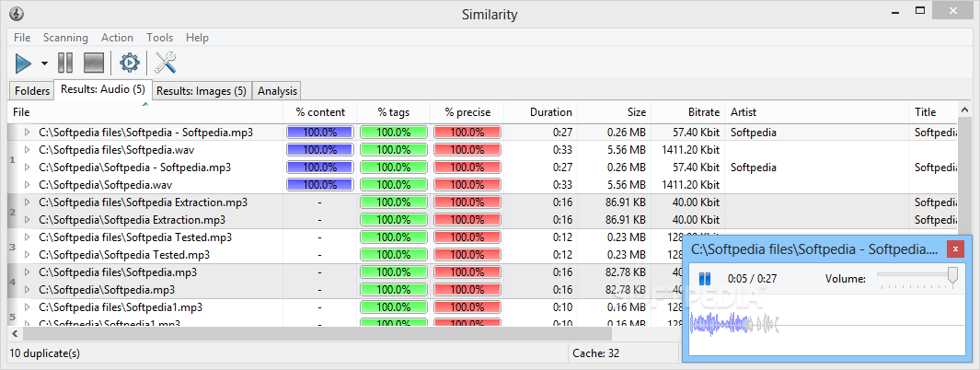This screenshot has height=370, width=980.
Task: Expand Softpedia files\Softpedia Extraction.mp3 row
Action: point(27,202)
